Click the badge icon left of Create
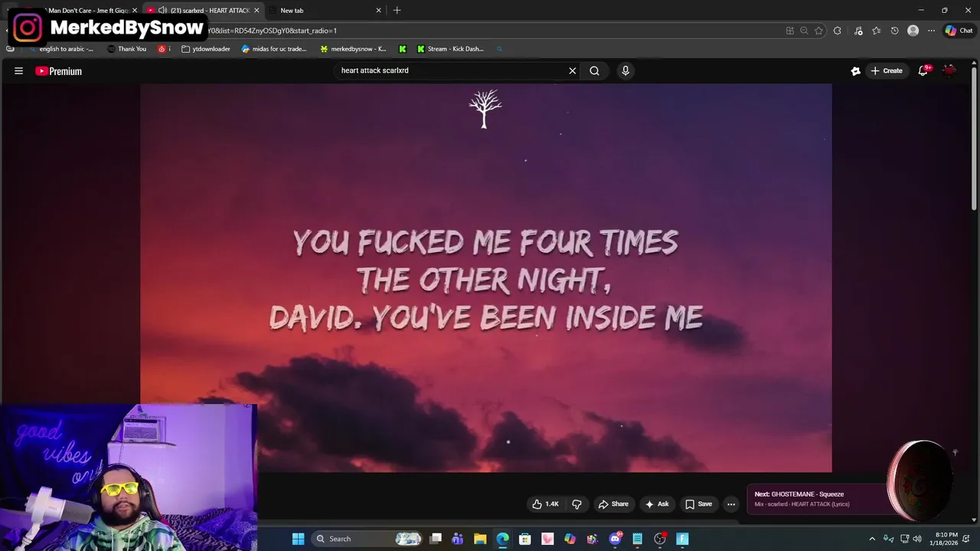This screenshot has height=551, width=980. 855,70
